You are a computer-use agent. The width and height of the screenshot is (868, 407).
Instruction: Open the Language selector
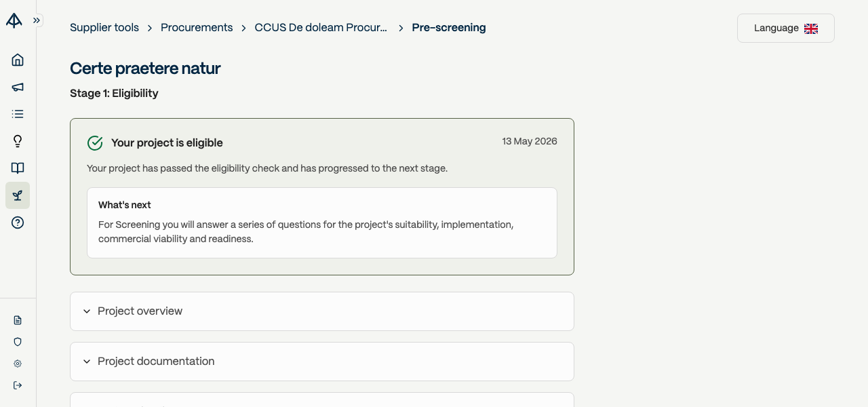coord(786,28)
